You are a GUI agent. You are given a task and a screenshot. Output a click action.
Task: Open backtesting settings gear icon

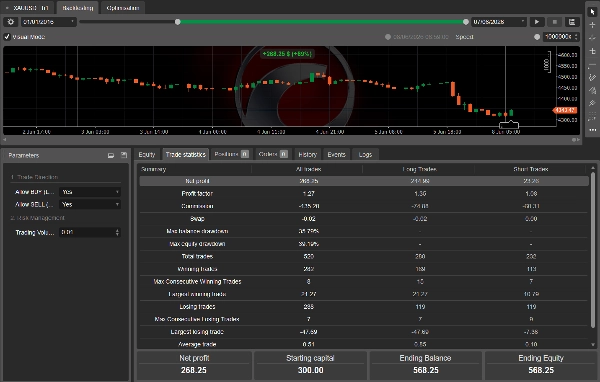click(11, 22)
